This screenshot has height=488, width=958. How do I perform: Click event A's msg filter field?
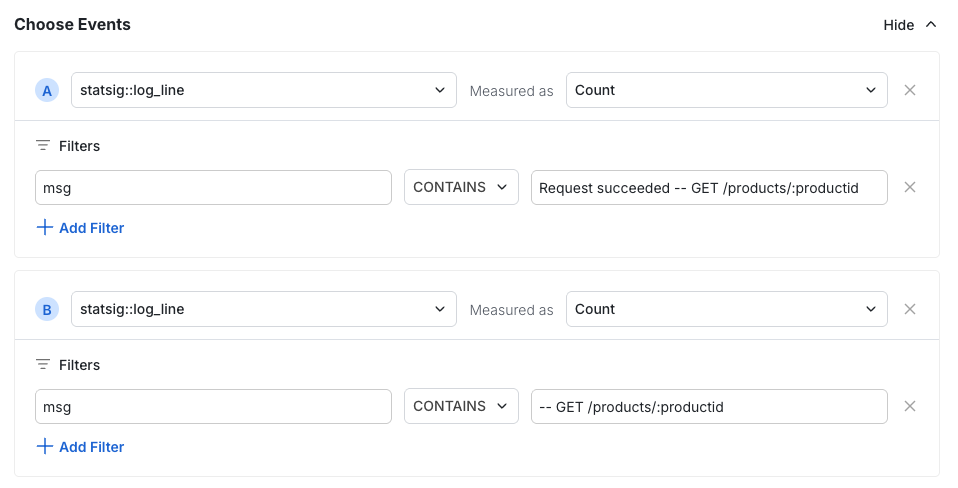pos(213,187)
